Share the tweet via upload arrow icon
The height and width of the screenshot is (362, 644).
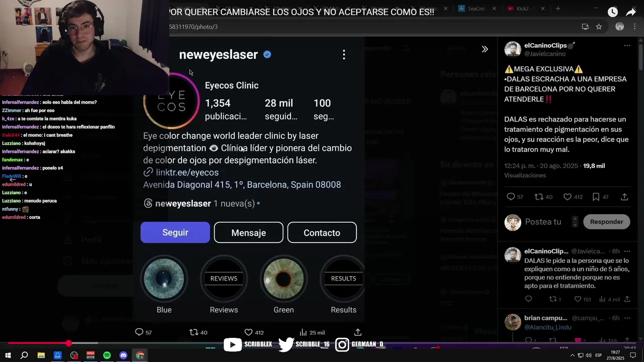624,197
